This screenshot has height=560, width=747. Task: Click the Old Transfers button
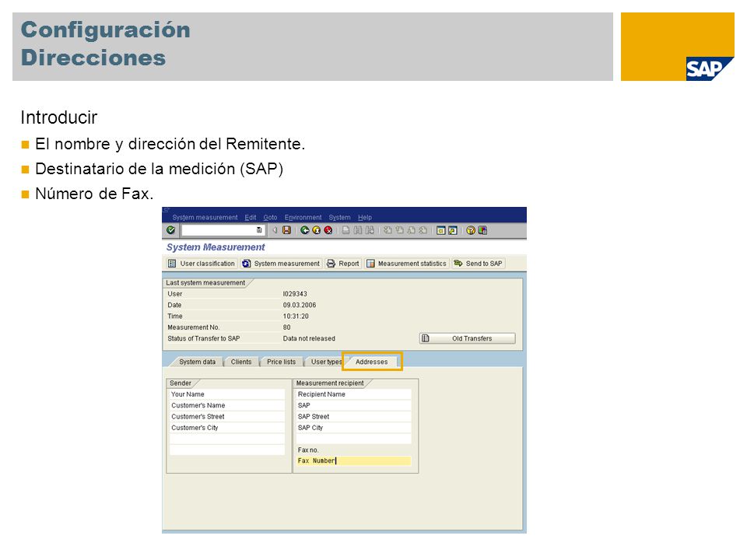click(x=468, y=338)
